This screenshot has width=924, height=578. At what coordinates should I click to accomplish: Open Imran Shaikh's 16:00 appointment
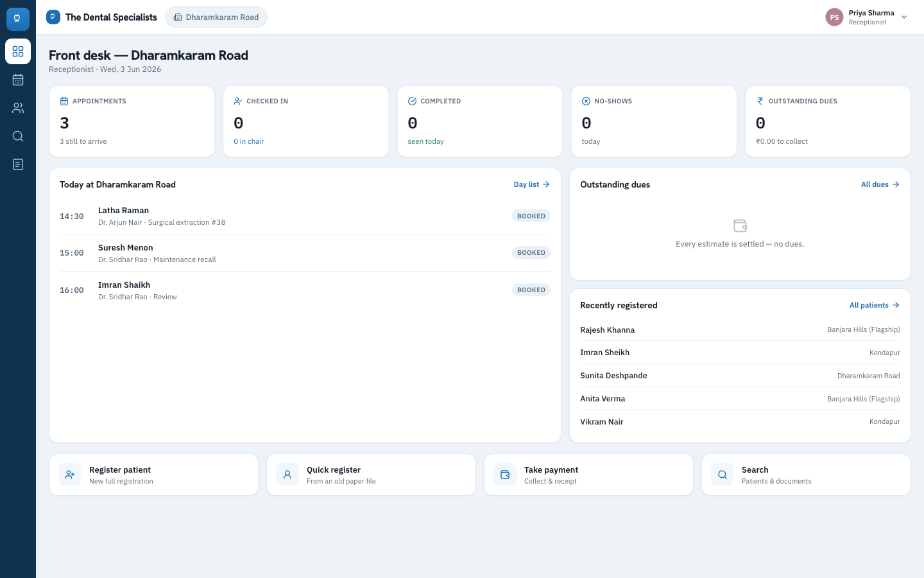click(305, 290)
